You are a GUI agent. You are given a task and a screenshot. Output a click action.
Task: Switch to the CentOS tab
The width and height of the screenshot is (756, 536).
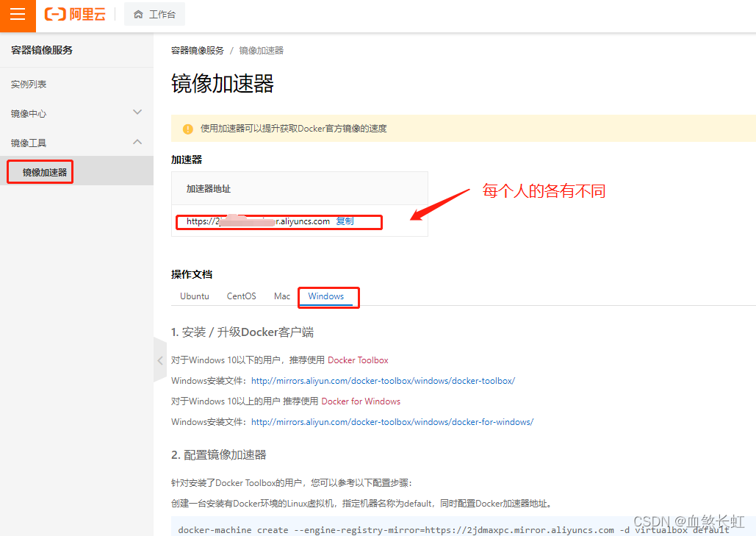(x=242, y=296)
